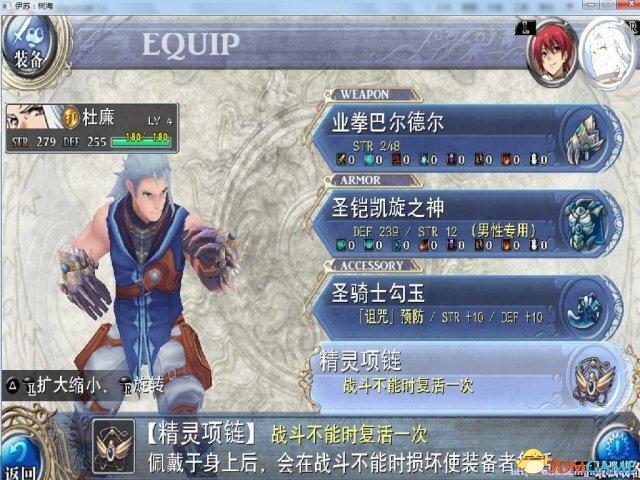Select the red-haired character portrait
Viewport: 640px width, 480px height.
click(551, 52)
